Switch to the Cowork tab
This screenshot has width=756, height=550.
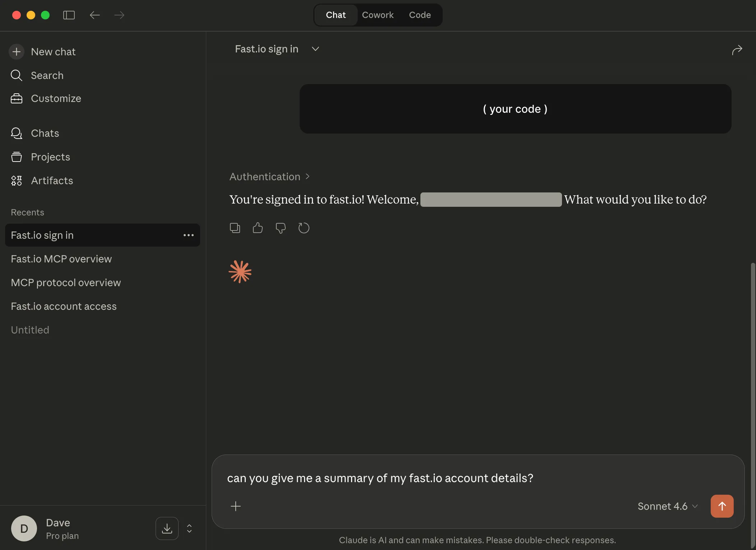pos(378,15)
